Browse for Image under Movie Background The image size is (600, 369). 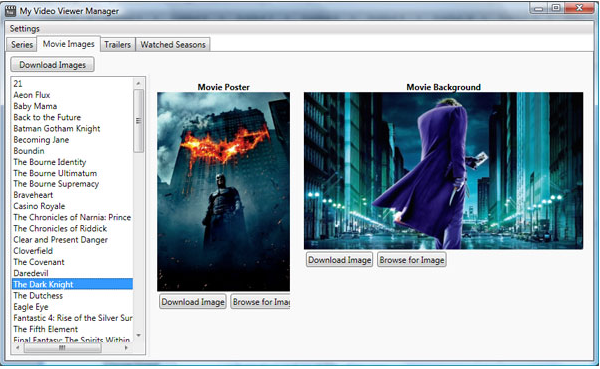pyautogui.click(x=412, y=260)
